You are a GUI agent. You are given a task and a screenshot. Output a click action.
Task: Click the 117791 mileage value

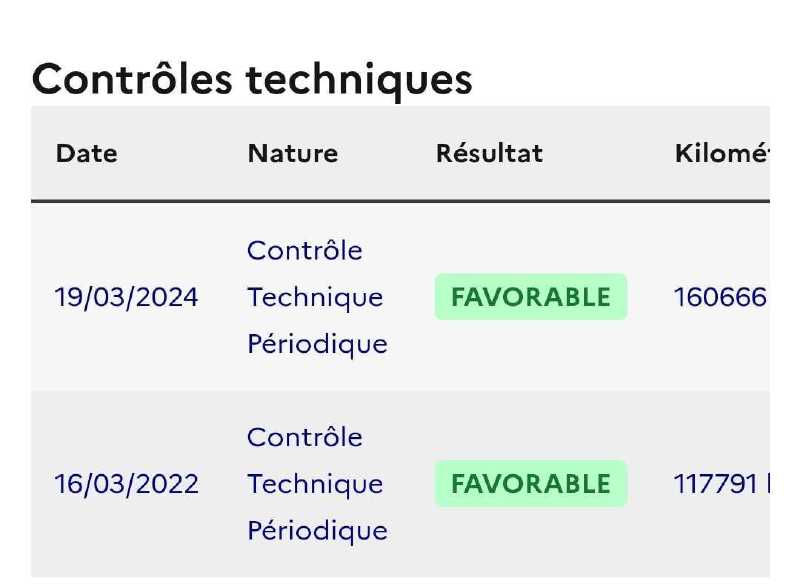715,484
